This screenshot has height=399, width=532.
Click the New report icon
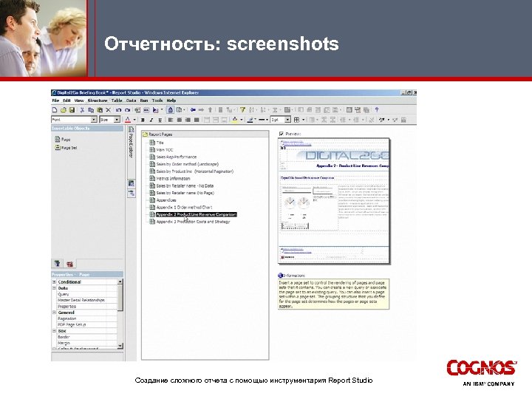tap(55, 110)
